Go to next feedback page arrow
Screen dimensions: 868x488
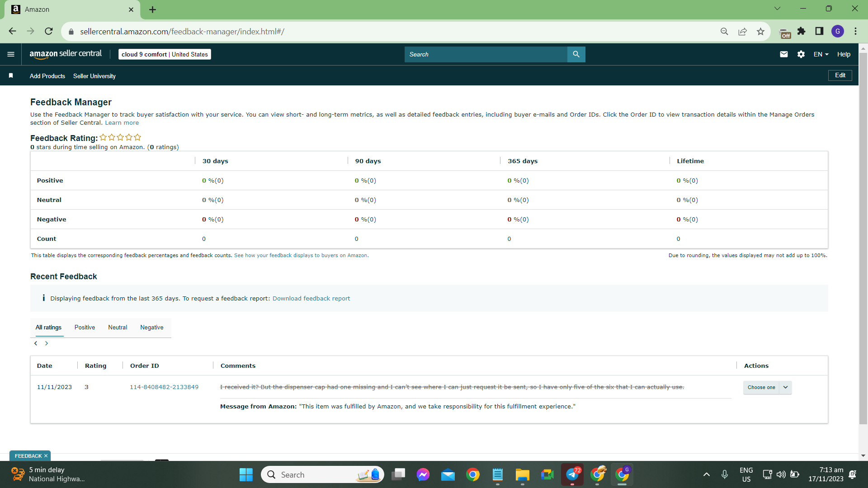(x=47, y=343)
